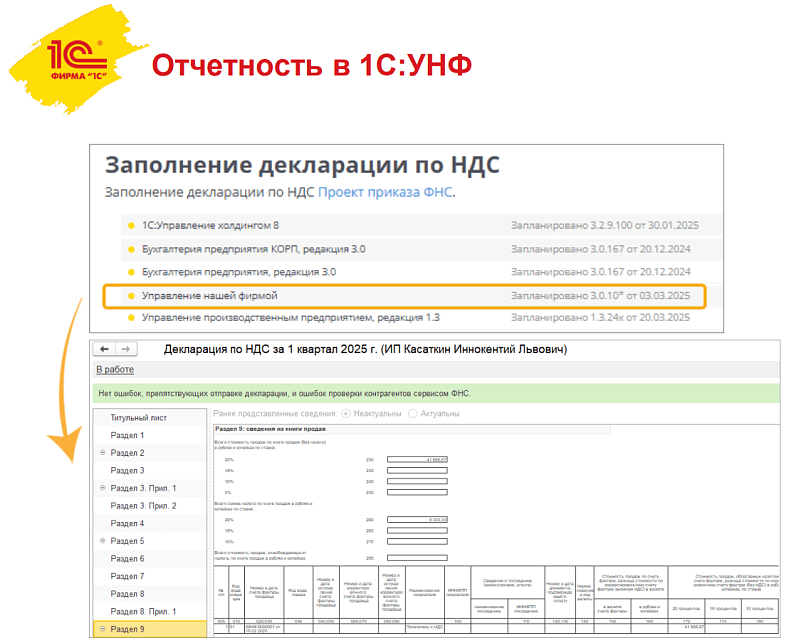Open the Проект приказа ФНС link
Image resolution: width=799 pixels, height=643 pixels.
[x=385, y=192]
